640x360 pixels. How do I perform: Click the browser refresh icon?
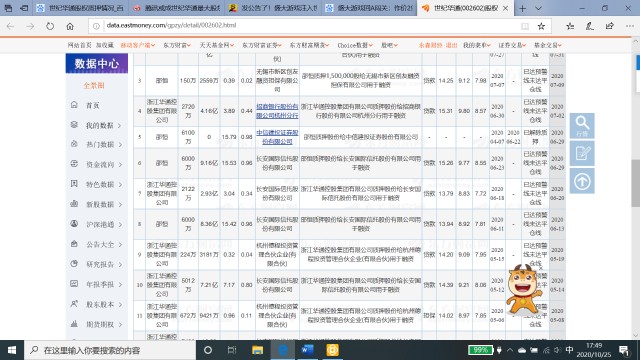pos(50,26)
